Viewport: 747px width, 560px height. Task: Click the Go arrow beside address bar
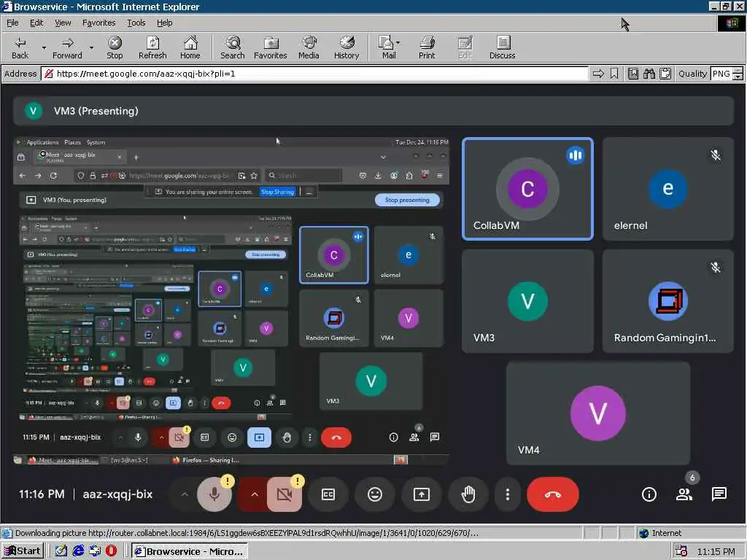click(598, 74)
